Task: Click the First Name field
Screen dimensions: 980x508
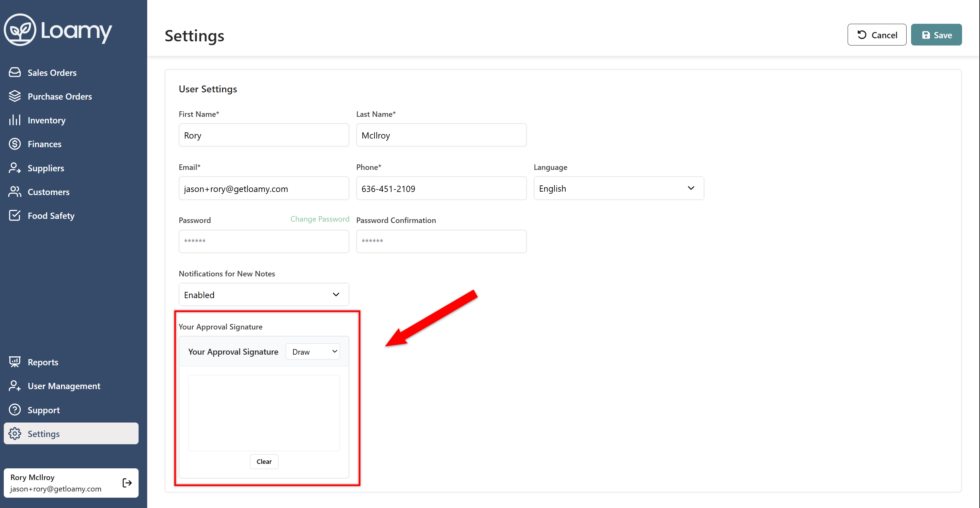Action: [x=264, y=135]
